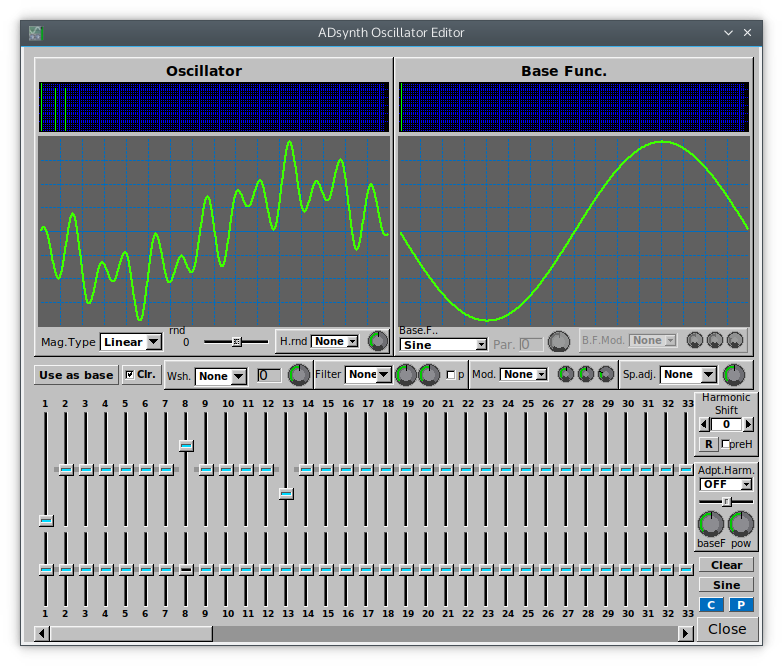Open the Filter None dropdown
The width and height of the screenshot is (783, 666).
click(369, 374)
